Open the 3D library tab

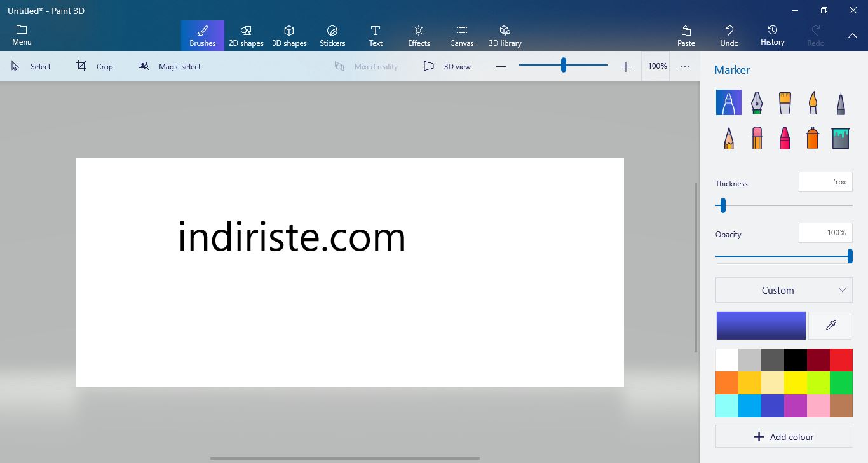505,36
